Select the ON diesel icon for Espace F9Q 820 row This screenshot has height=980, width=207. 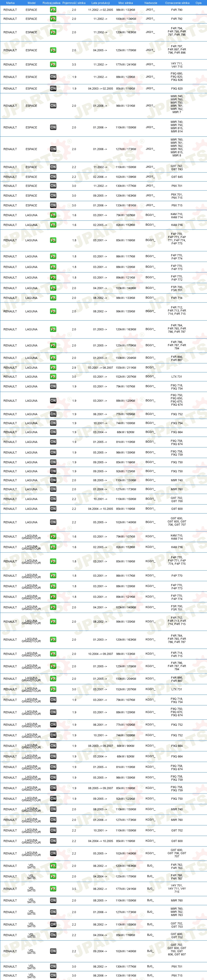[53, 89]
